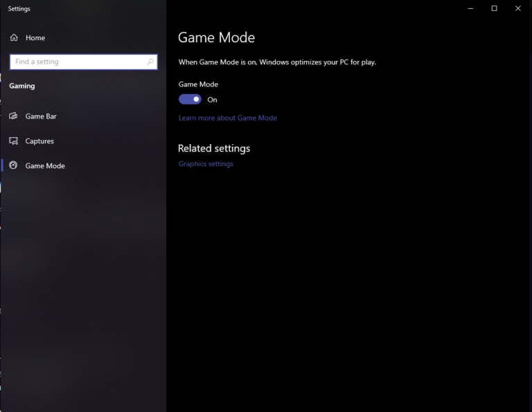Turn off the Game Mode switch
Viewport: 532px width, 412px height.
click(x=190, y=99)
